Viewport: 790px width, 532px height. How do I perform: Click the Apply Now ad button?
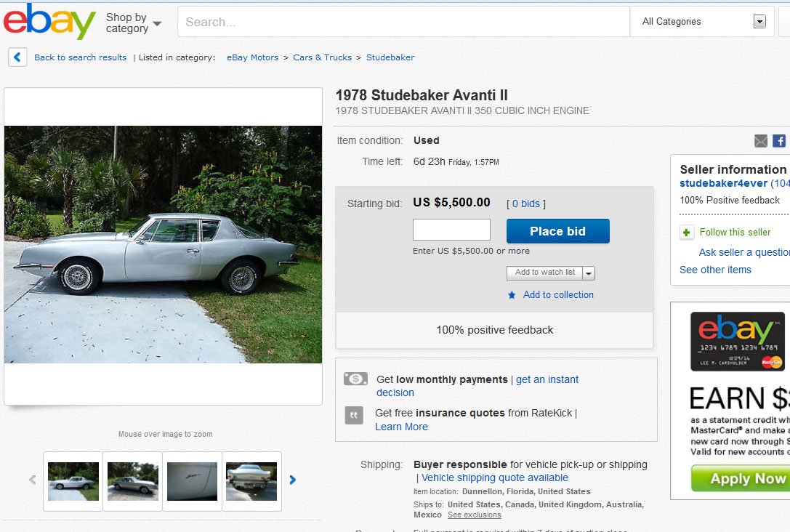[x=739, y=478]
